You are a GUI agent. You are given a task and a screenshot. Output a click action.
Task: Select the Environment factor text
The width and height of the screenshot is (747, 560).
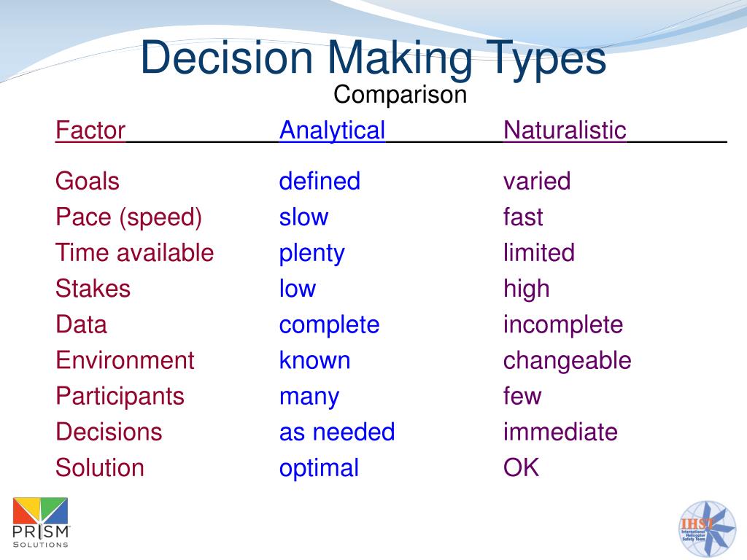tap(125, 360)
